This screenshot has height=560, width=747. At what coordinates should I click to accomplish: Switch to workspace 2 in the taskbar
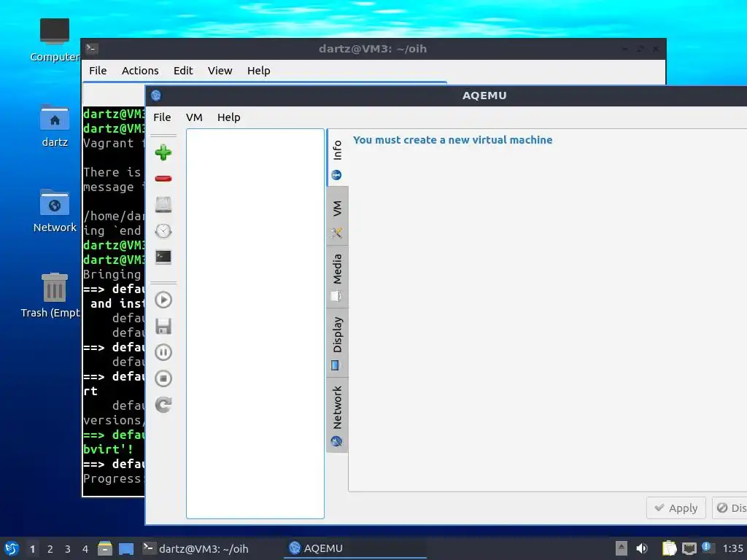pyautogui.click(x=50, y=549)
